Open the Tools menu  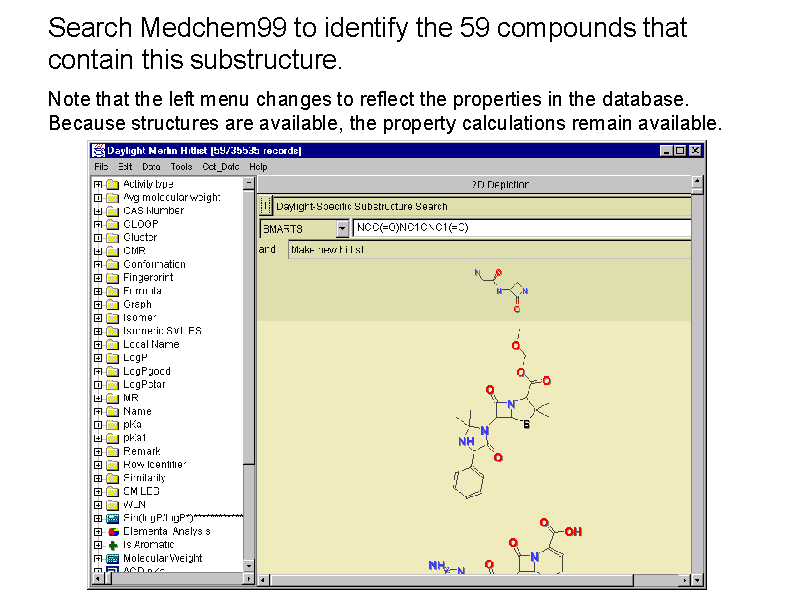click(x=181, y=167)
